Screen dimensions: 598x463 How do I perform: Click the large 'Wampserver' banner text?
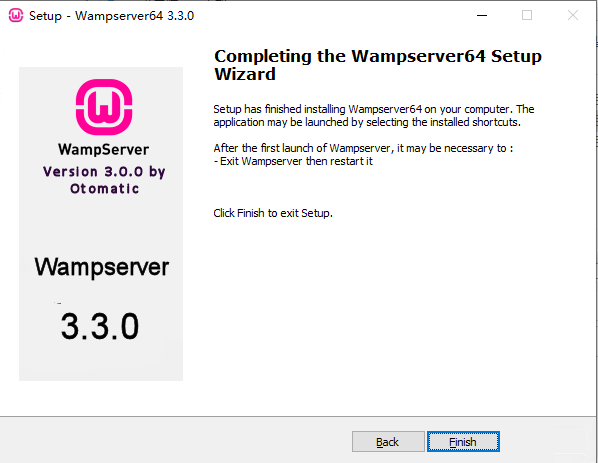(x=101, y=267)
